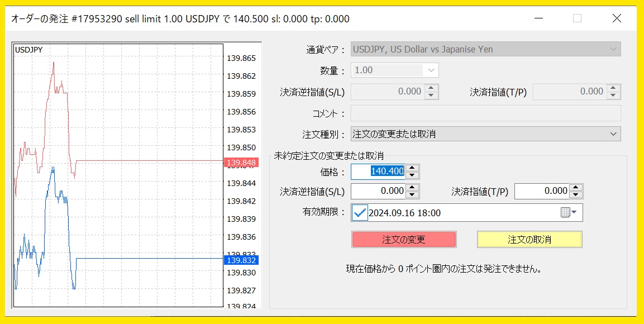This screenshot has width=644, height=324.
Task: Decrease the 価格 price value with down arrow
Action: pyautogui.click(x=412, y=175)
